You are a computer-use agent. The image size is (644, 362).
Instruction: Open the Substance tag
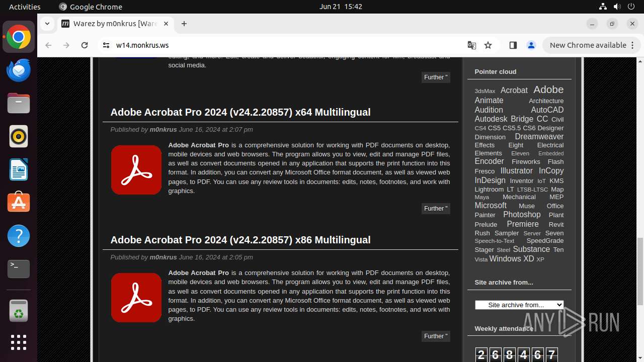(531, 249)
